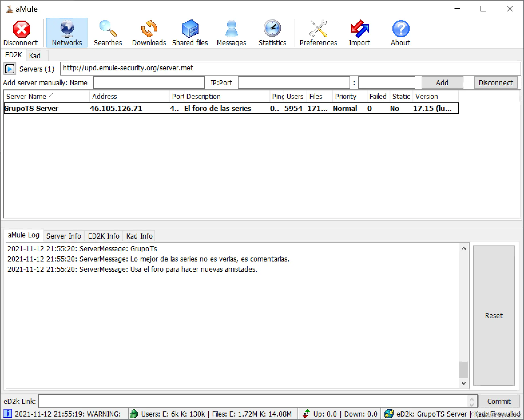Click the IP address input field
This screenshot has height=420, width=524.
click(294, 83)
